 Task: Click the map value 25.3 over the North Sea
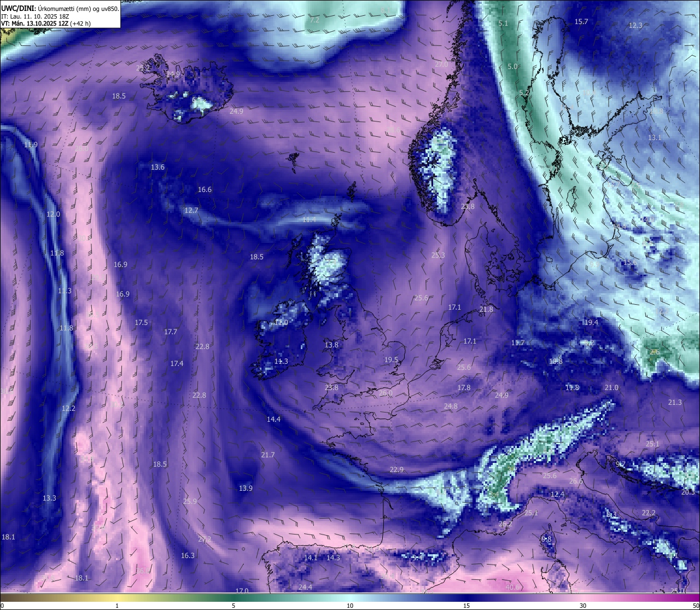coord(438,255)
